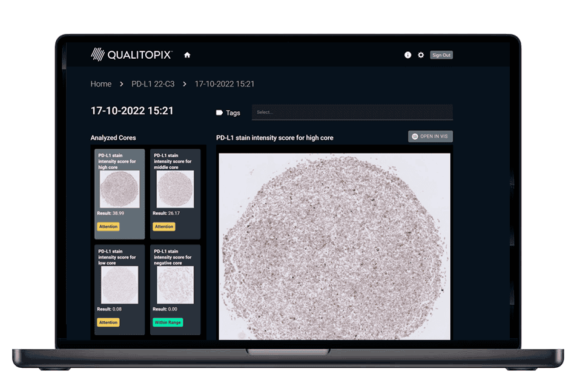Screen dimensions: 580x392
Task: Select the middle core thumbnail
Action: coord(175,189)
